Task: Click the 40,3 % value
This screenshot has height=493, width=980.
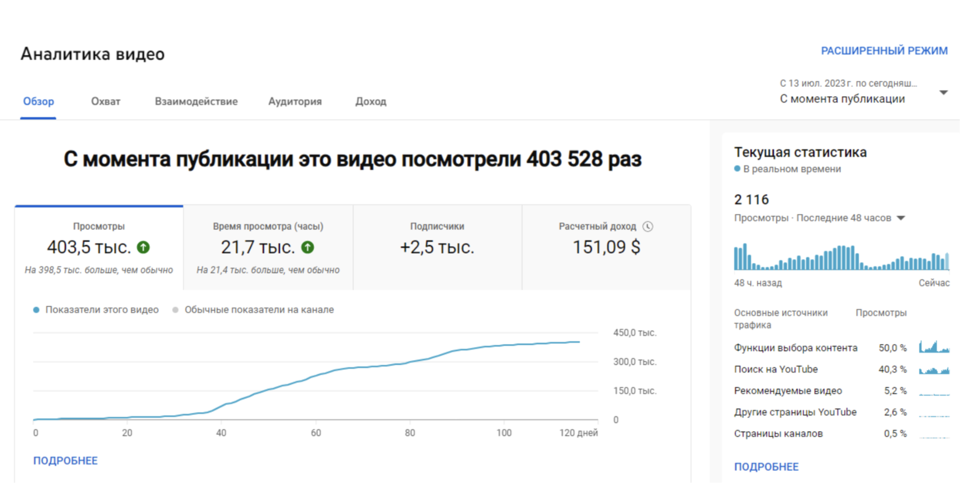Action: (892, 369)
